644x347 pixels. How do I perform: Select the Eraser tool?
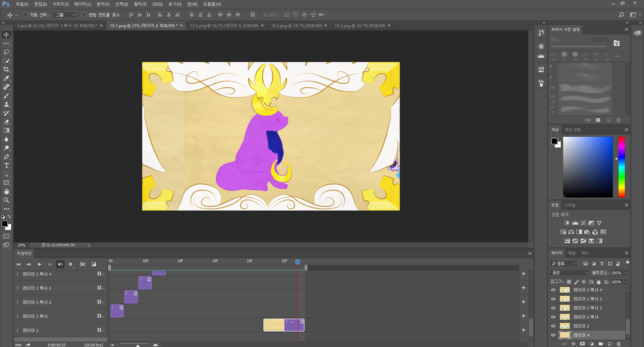point(6,122)
